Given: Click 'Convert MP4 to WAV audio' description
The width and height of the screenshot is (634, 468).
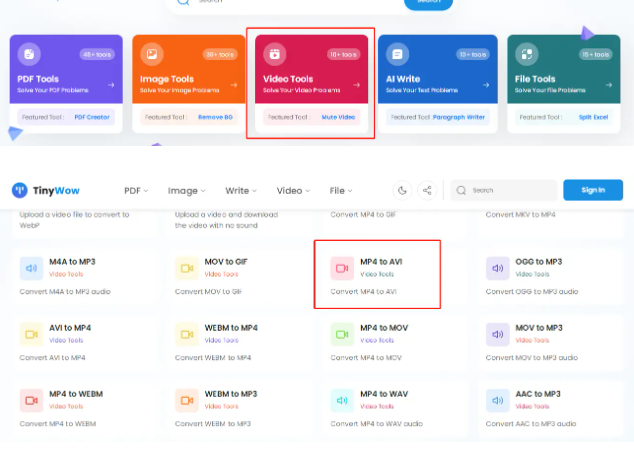Looking at the screenshot, I should (376, 424).
